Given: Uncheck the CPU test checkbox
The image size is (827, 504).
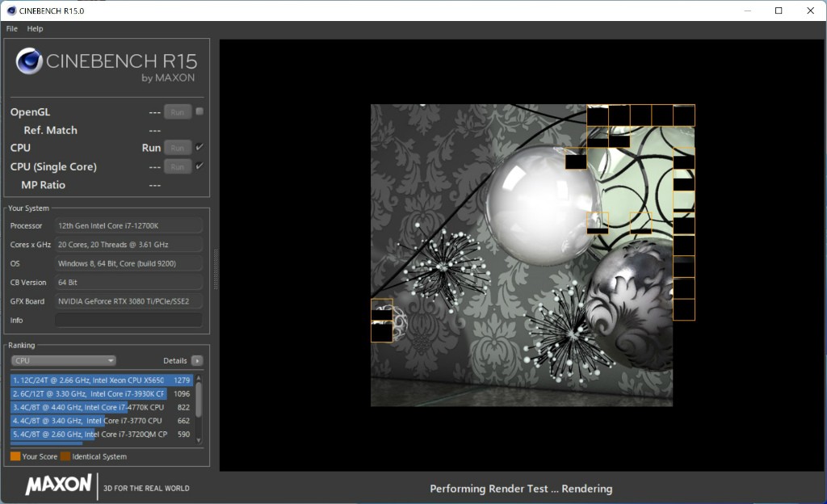Looking at the screenshot, I should tap(199, 147).
